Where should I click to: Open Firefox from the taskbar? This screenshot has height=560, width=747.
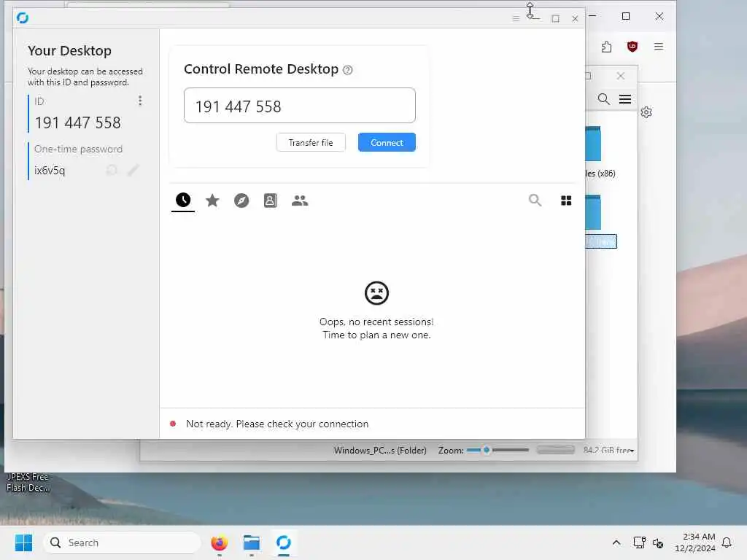tap(219, 542)
